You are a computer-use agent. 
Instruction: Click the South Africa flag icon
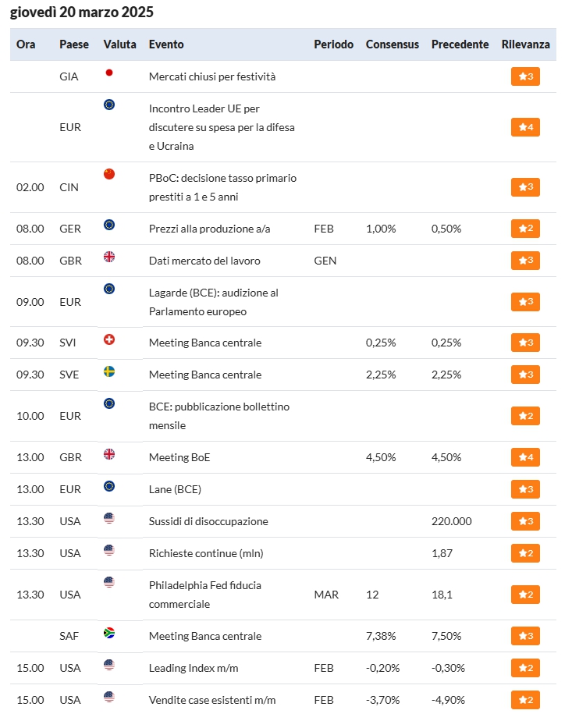pos(109,633)
